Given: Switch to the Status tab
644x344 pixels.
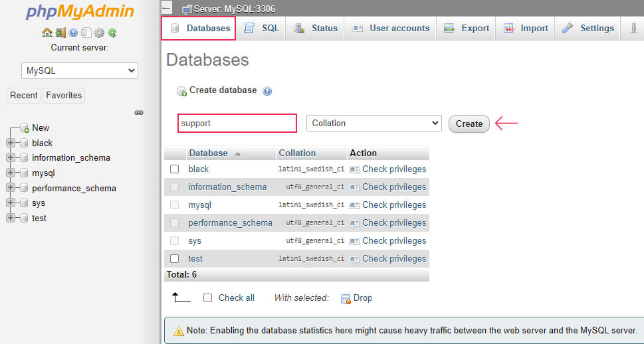Looking at the screenshot, I should pos(315,29).
